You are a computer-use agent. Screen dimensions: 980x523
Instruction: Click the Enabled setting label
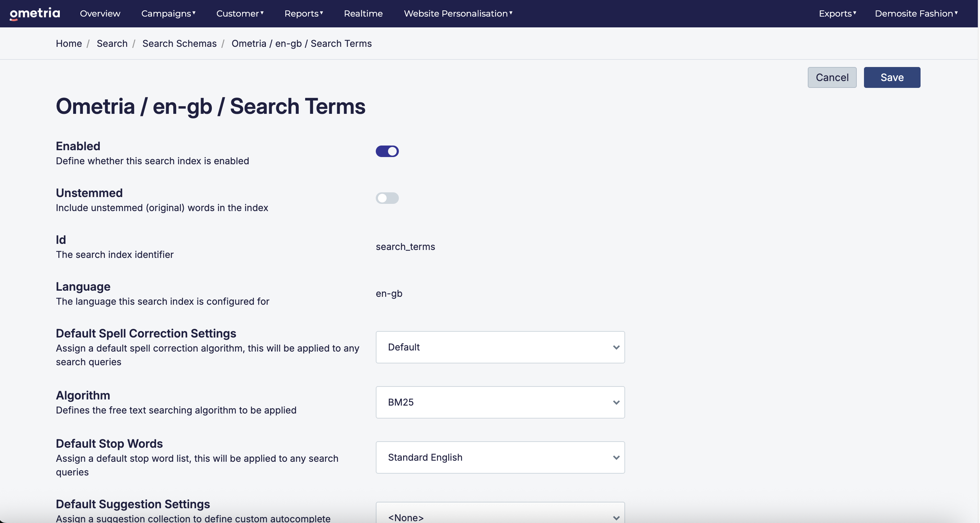tap(78, 146)
